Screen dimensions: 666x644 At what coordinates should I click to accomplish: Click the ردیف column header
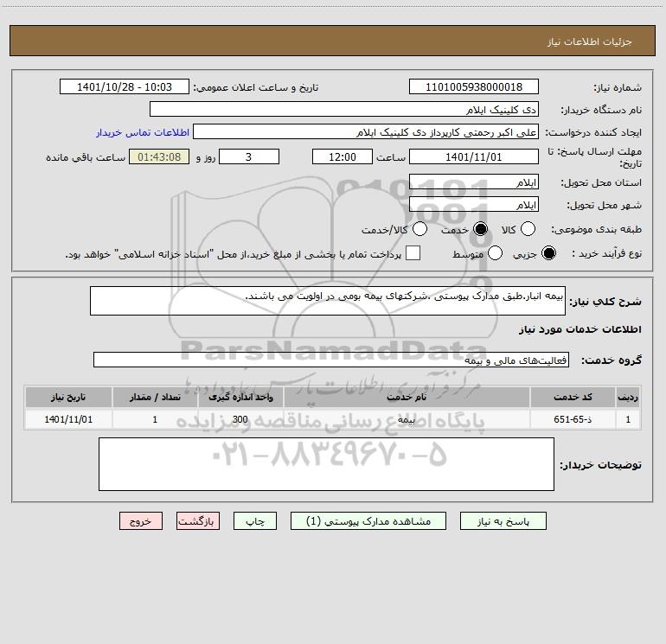(628, 397)
